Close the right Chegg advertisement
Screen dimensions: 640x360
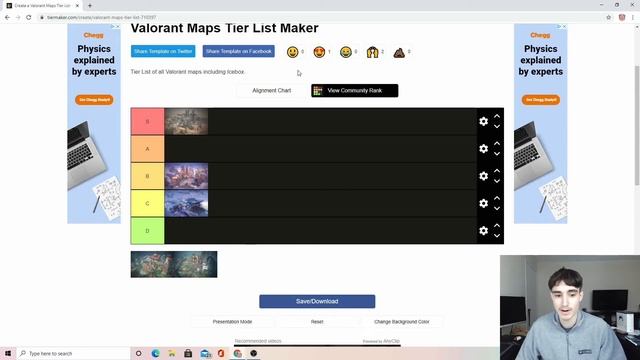coord(563,27)
